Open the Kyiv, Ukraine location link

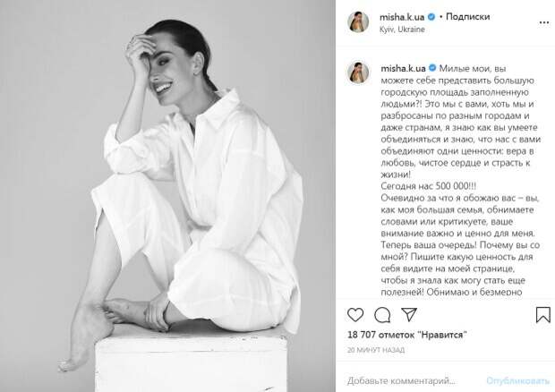point(402,30)
